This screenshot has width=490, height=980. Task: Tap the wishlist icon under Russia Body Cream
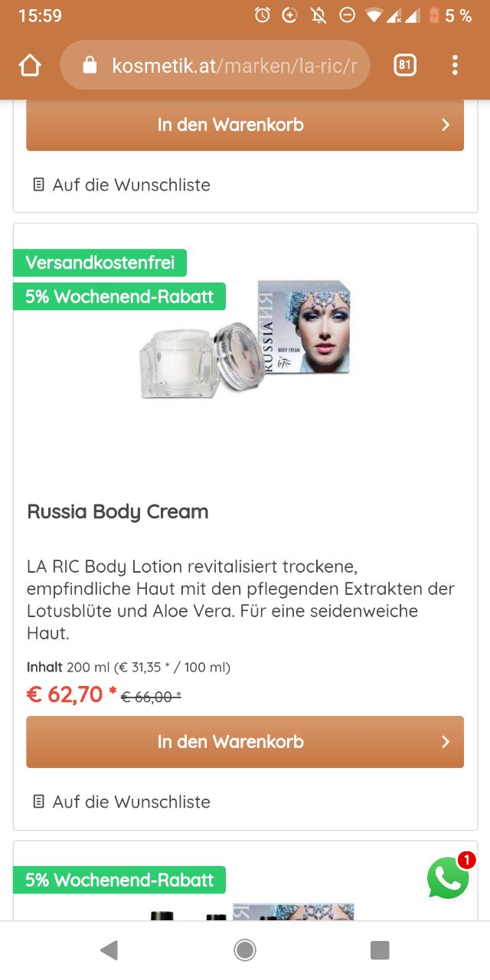coord(38,802)
